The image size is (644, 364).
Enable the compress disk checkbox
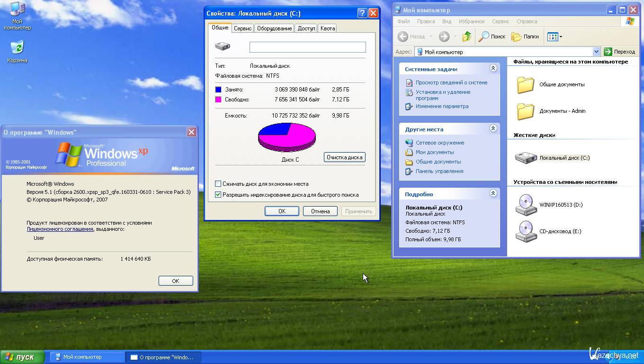pyautogui.click(x=218, y=184)
